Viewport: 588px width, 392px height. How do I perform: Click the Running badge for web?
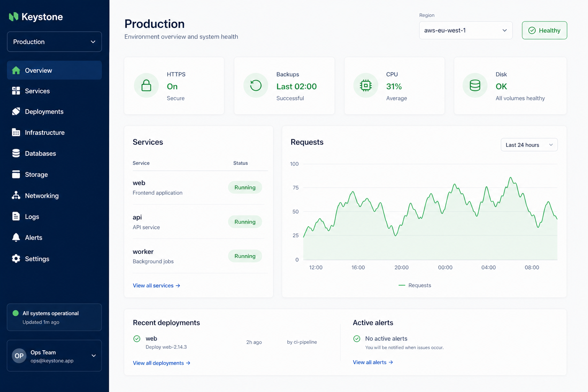click(245, 187)
